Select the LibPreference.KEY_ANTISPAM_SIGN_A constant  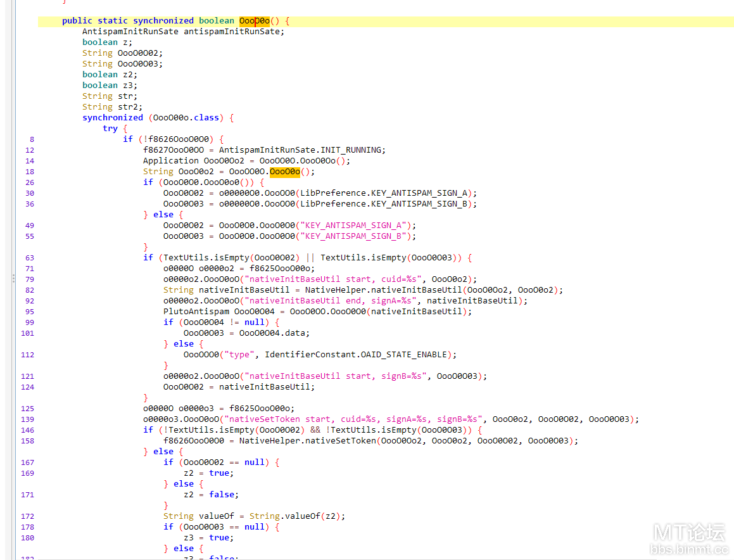(x=384, y=193)
